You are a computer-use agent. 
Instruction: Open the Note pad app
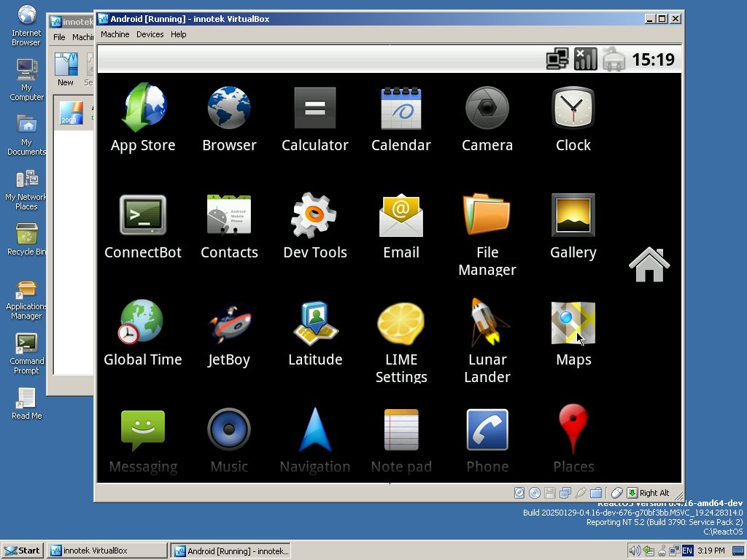coord(401,440)
